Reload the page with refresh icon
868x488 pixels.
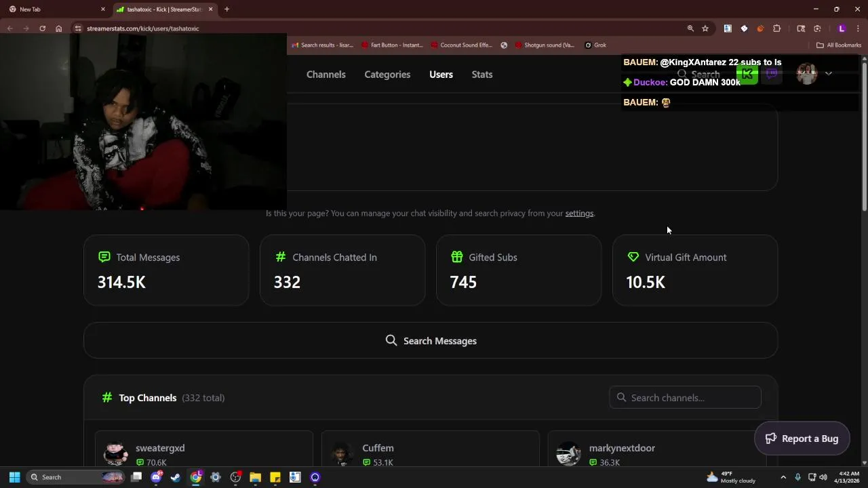click(42, 28)
